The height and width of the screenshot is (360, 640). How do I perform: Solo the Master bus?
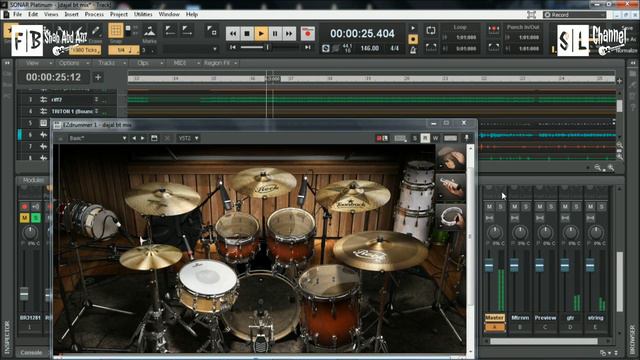pyautogui.click(x=500, y=207)
